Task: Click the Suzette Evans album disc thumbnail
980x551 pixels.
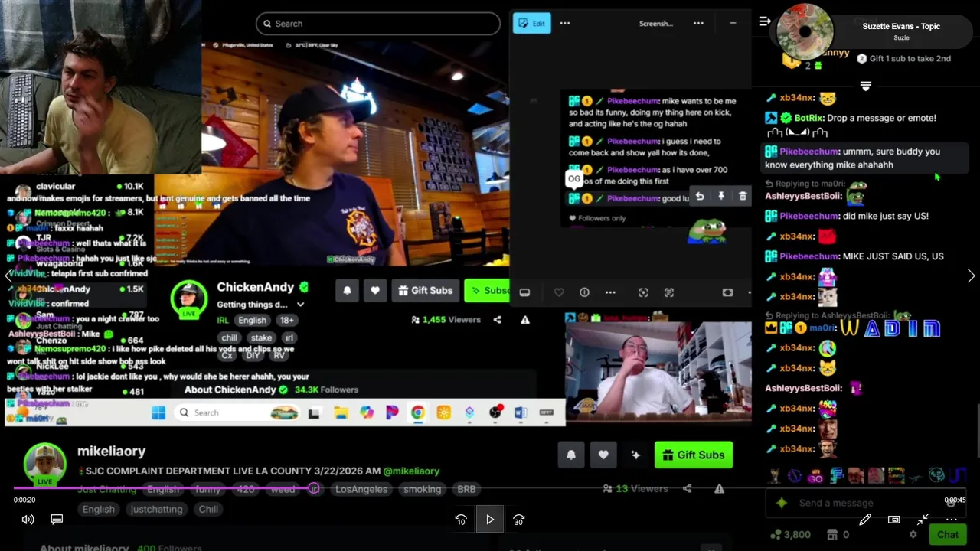Action: (805, 32)
